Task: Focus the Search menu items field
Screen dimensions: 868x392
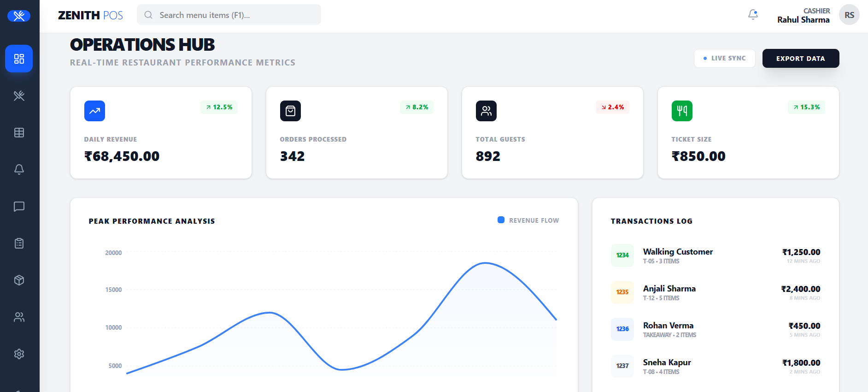Action: click(x=229, y=15)
